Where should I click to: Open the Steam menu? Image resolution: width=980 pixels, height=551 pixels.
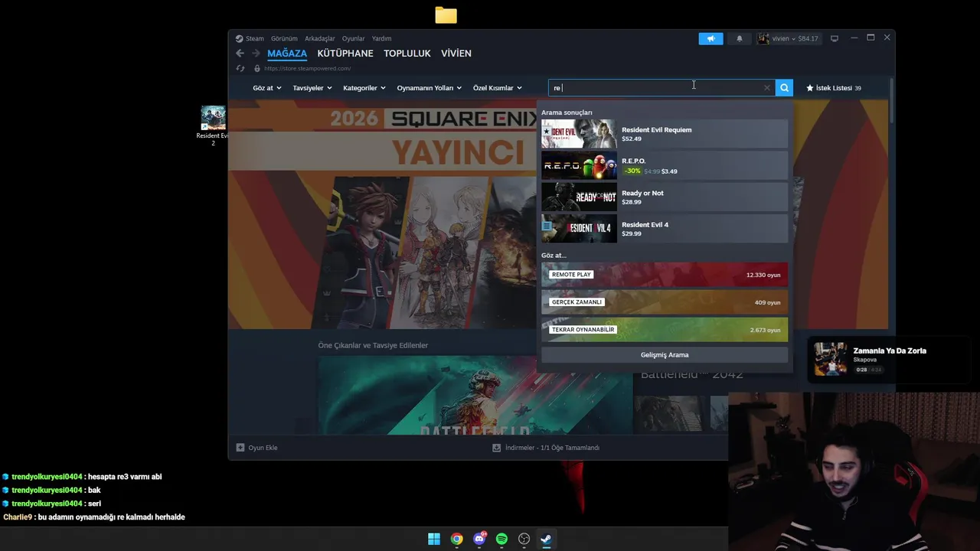tap(254, 38)
